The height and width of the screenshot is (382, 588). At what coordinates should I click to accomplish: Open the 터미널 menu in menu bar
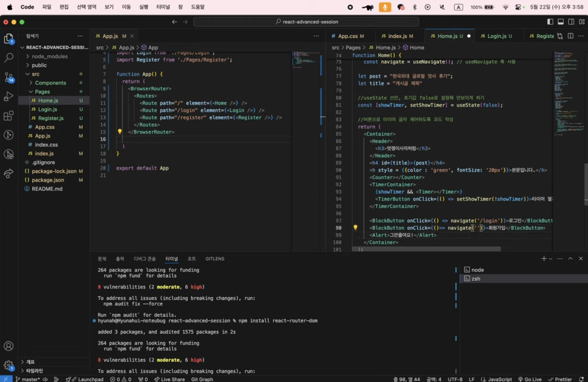pos(163,7)
